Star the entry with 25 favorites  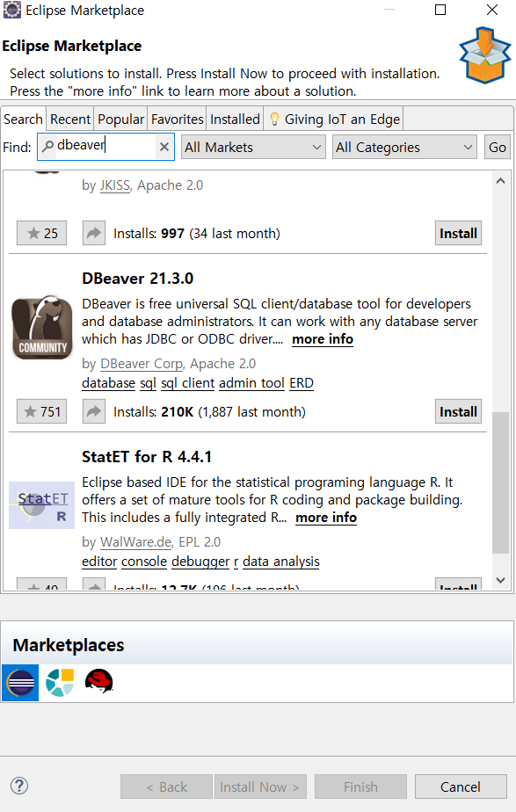pos(42,233)
